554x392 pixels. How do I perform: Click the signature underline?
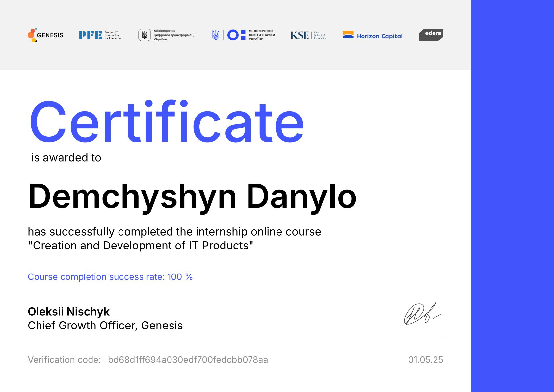421,335
